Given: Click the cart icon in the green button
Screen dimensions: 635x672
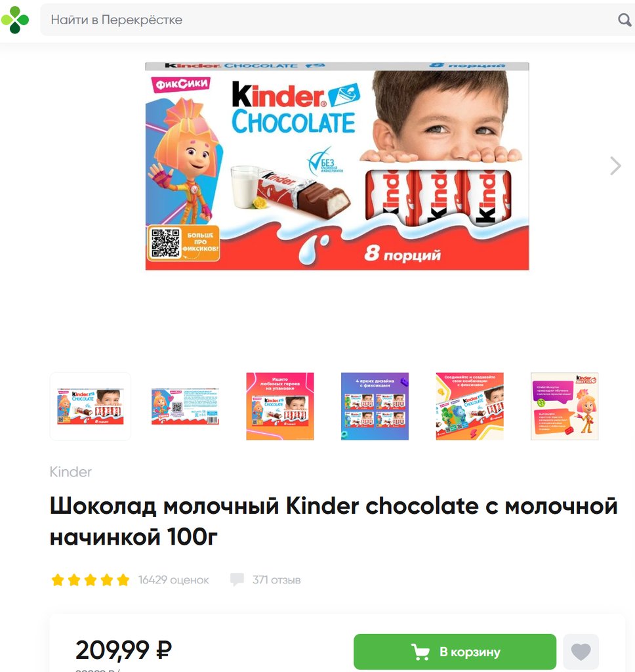Looking at the screenshot, I should pos(420,652).
